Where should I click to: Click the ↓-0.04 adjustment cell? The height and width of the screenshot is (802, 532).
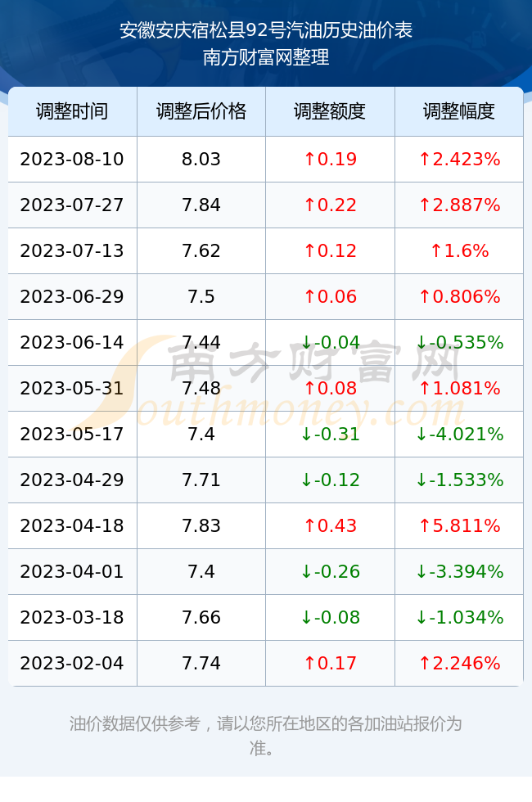330,342
